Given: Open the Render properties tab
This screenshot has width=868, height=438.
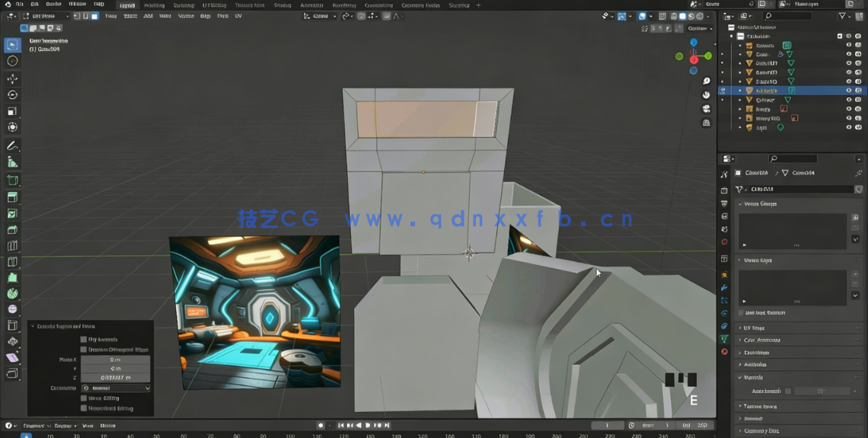Looking at the screenshot, I should pyautogui.click(x=724, y=191).
